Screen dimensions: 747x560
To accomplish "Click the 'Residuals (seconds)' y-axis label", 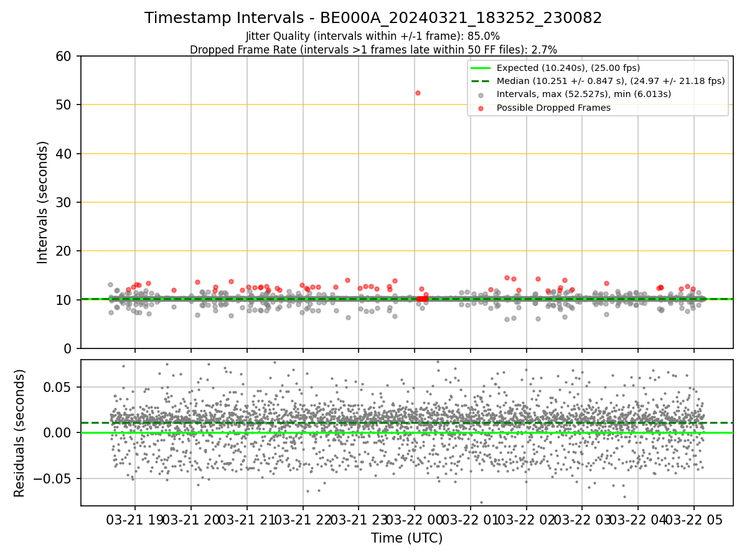I will (20, 433).
